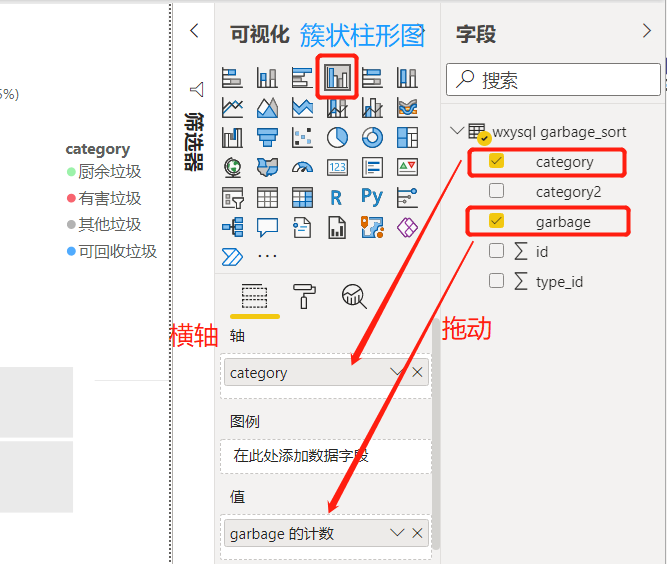Open the 'garbage 的计数' value dropdown

pyautogui.click(x=396, y=533)
